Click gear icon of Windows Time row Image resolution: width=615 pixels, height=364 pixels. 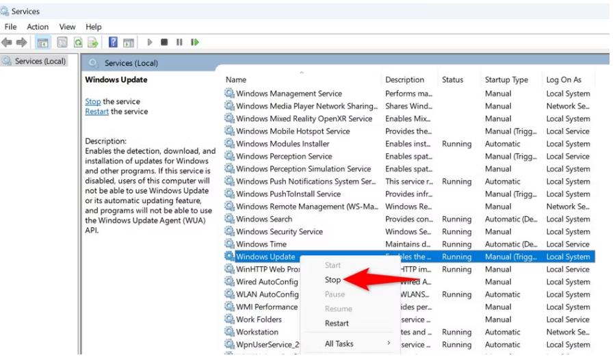(229, 244)
